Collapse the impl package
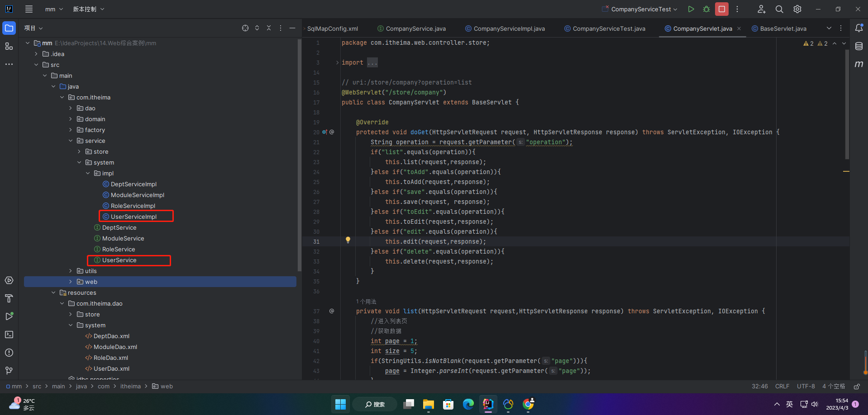Screen dimensions: 868x415 (x=88, y=173)
